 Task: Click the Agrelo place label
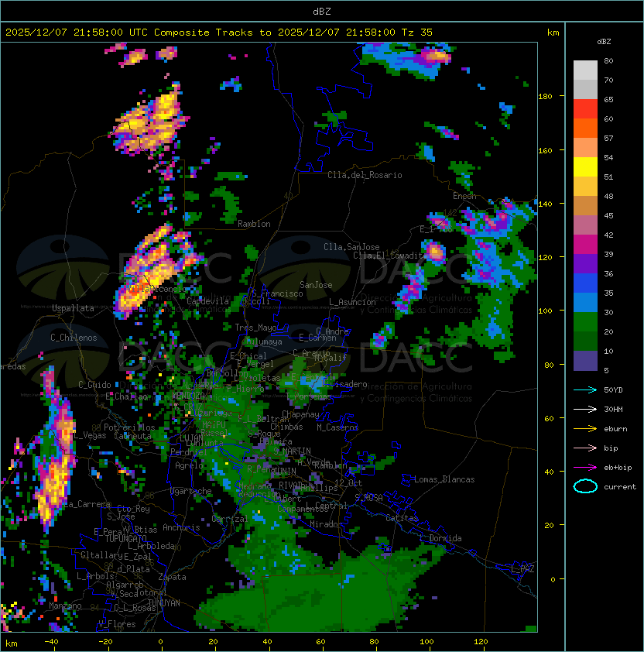189,465
